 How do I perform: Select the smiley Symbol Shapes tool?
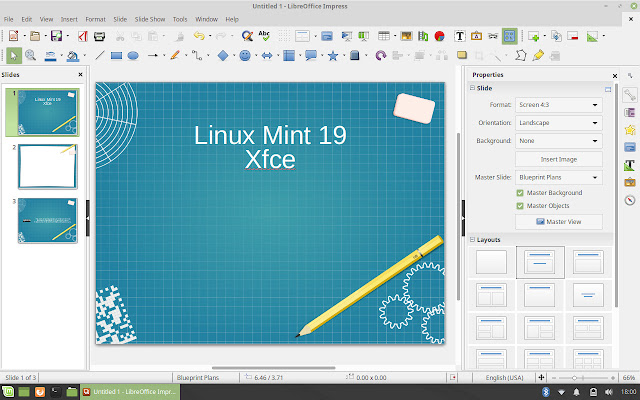coord(245,56)
